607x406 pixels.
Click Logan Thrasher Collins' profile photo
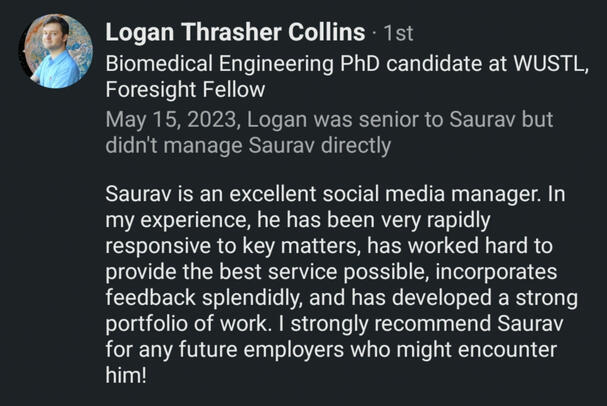[x=56, y=51]
